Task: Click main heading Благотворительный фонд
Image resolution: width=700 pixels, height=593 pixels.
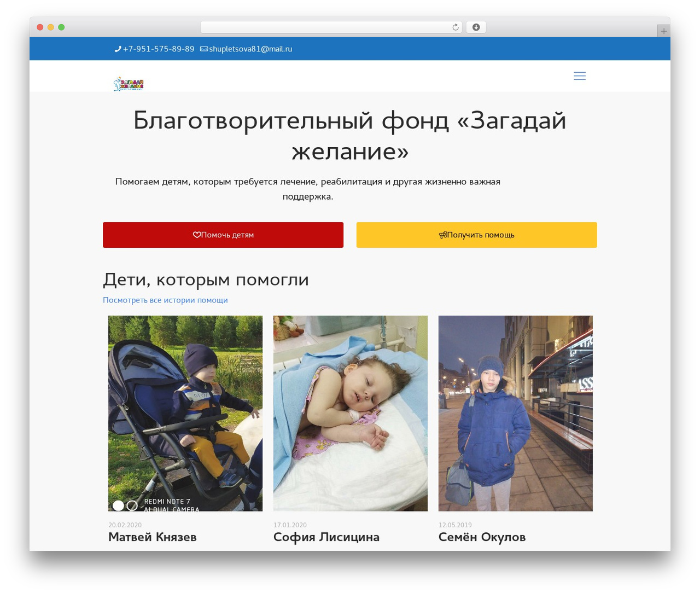Action: 350,136
